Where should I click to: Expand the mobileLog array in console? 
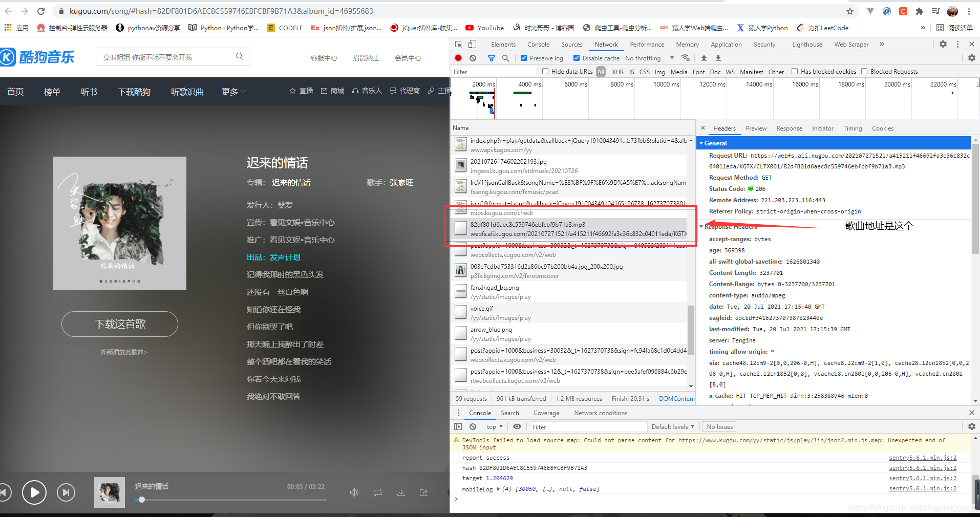pos(499,489)
